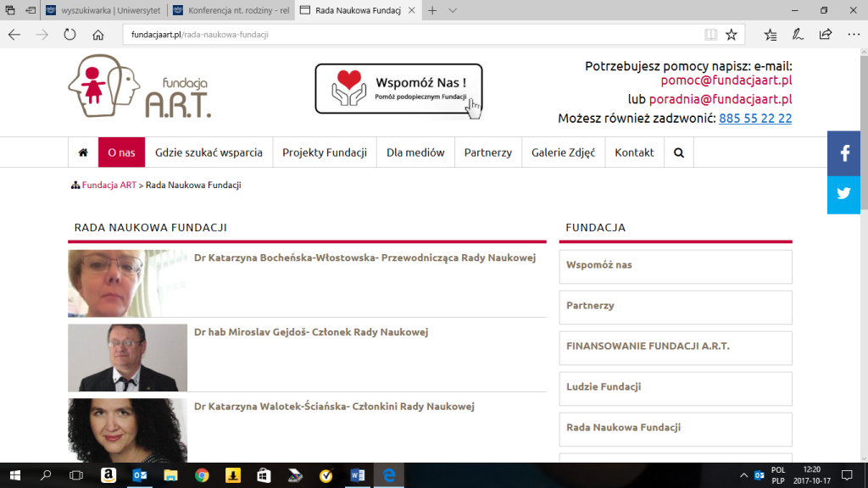Open the Projekty Fundacji menu item

(325, 152)
